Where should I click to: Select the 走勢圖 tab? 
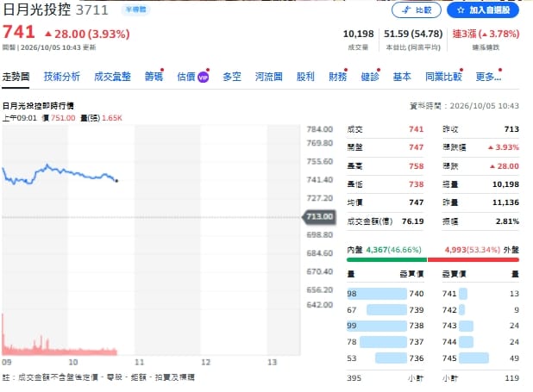[16, 77]
